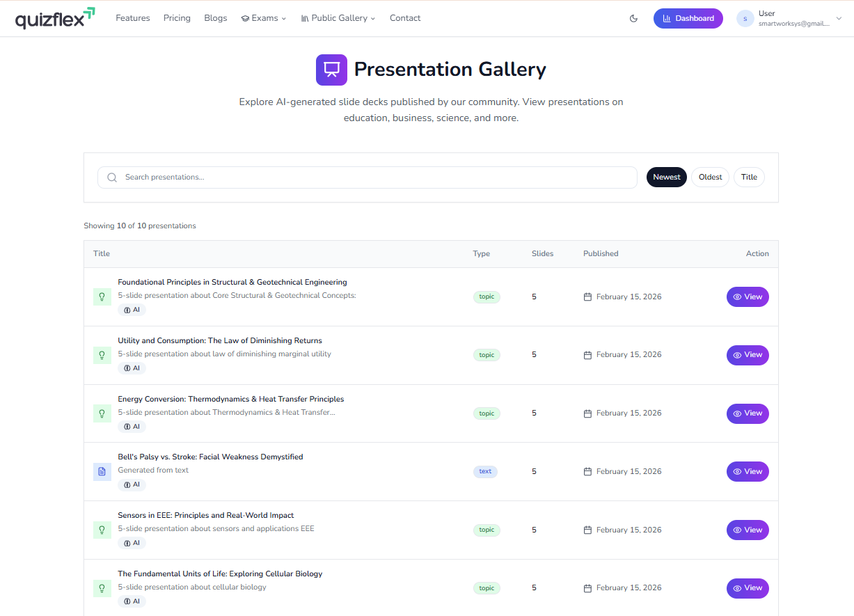Toggle dark mode moon icon
The height and width of the screenshot is (616, 854).
[633, 19]
